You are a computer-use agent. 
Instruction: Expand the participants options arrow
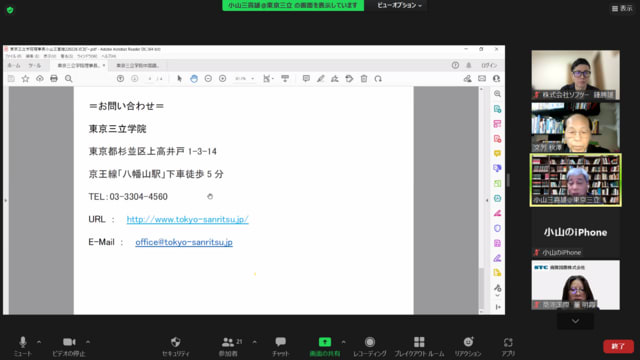[254, 342]
